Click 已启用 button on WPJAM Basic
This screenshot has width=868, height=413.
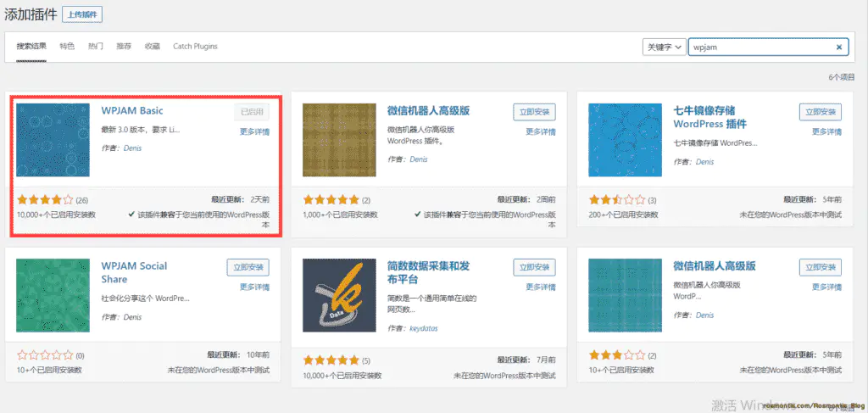[252, 112]
